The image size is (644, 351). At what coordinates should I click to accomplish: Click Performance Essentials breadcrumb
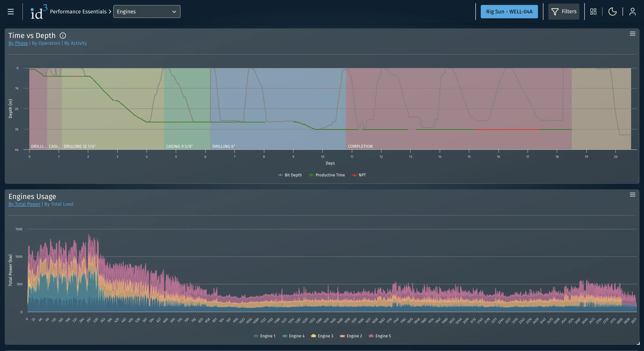(x=78, y=11)
